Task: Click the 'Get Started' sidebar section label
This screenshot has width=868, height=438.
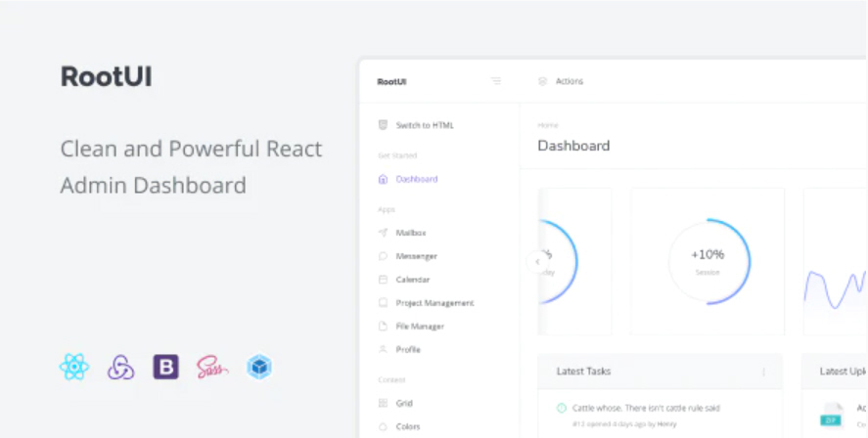Action: pos(397,156)
